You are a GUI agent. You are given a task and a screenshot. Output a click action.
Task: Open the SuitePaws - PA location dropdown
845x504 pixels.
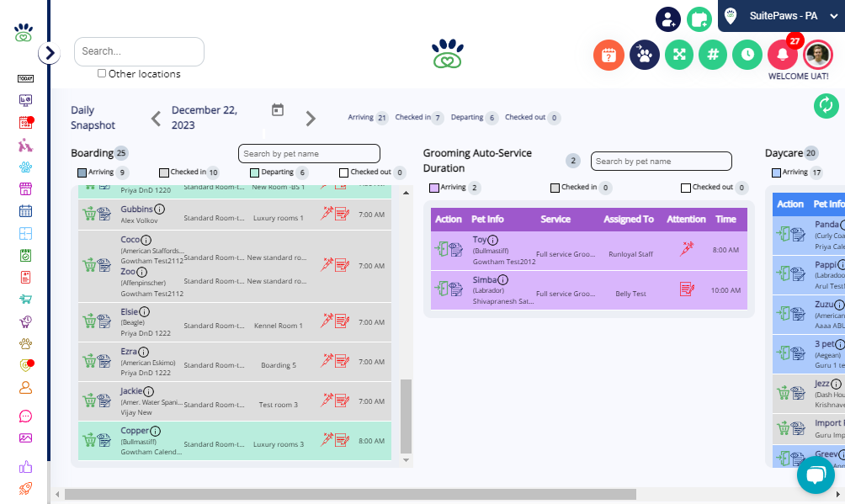point(781,16)
